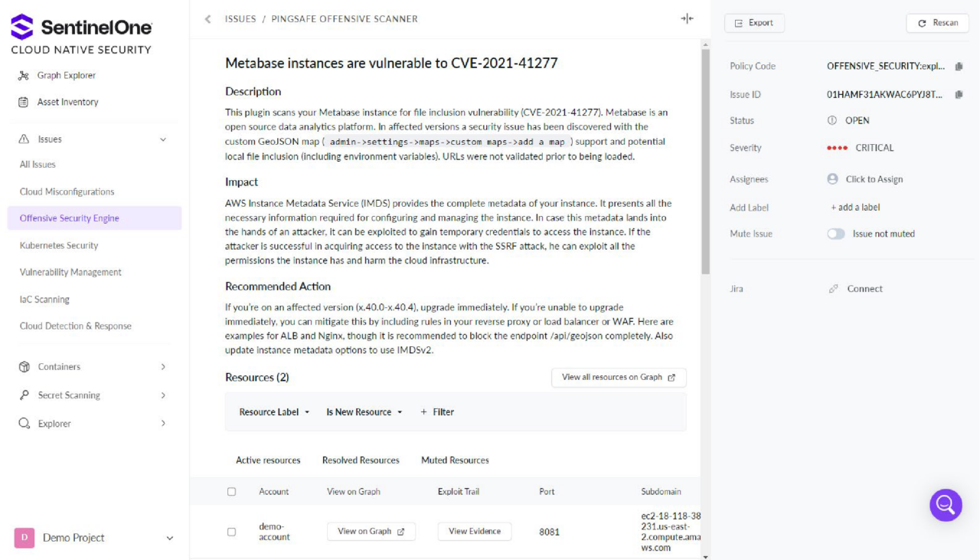Click the Exploit Trail column header

459,492
